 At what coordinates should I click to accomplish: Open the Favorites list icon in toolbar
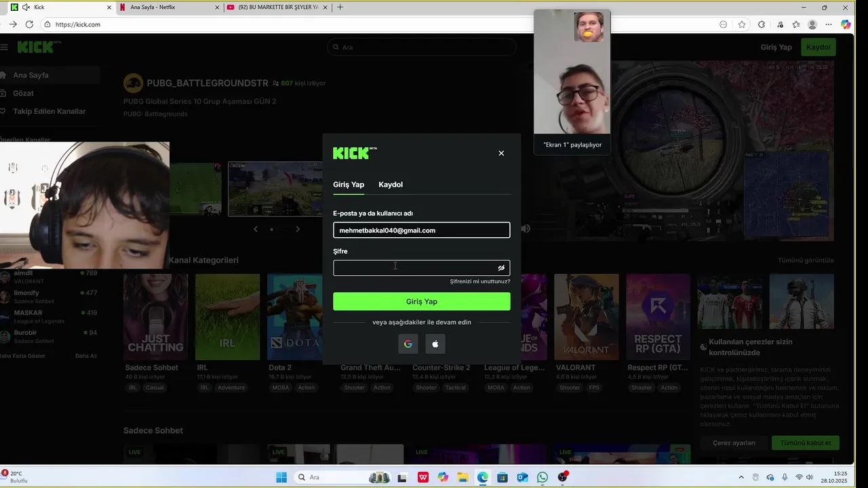pos(796,24)
